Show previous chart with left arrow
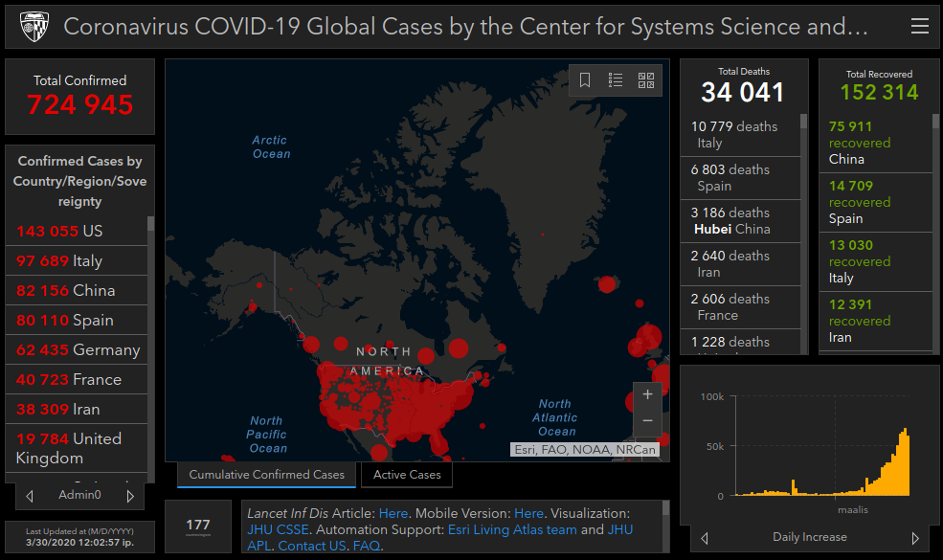Screen dimensions: 943x560 pos(706,538)
